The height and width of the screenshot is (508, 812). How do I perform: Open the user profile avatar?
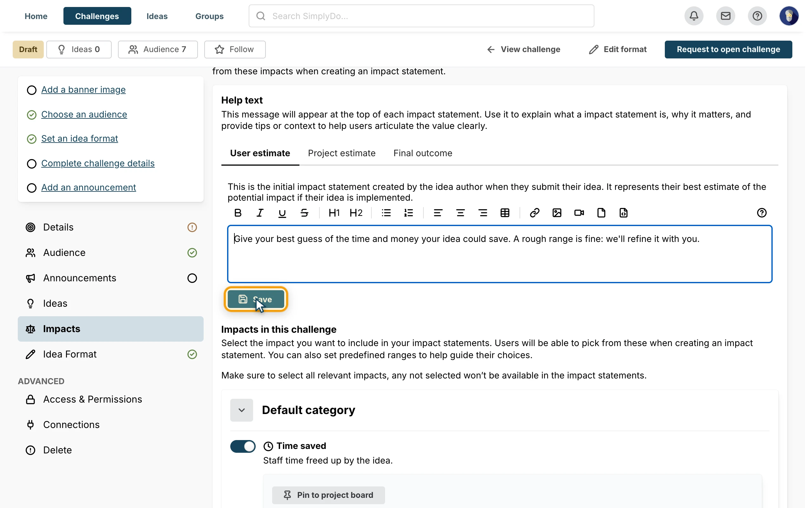pos(789,16)
